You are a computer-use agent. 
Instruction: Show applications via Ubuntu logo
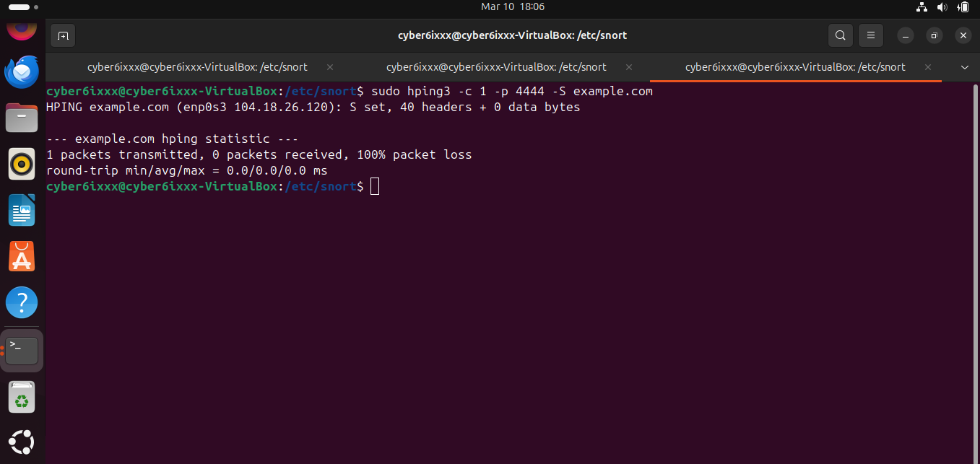pyautogui.click(x=22, y=442)
